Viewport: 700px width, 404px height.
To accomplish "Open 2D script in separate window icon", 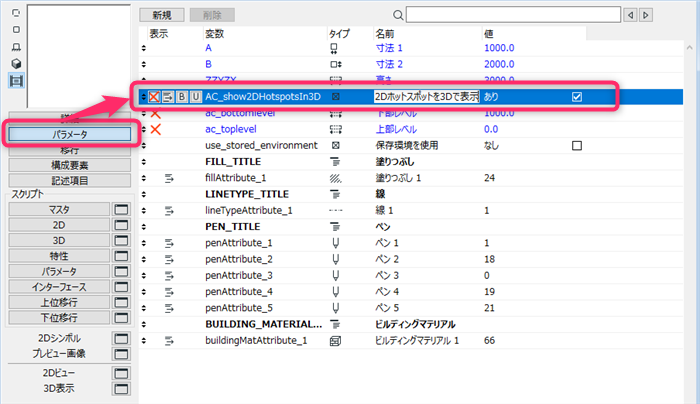I will pyautogui.click(x=121, y=225).
